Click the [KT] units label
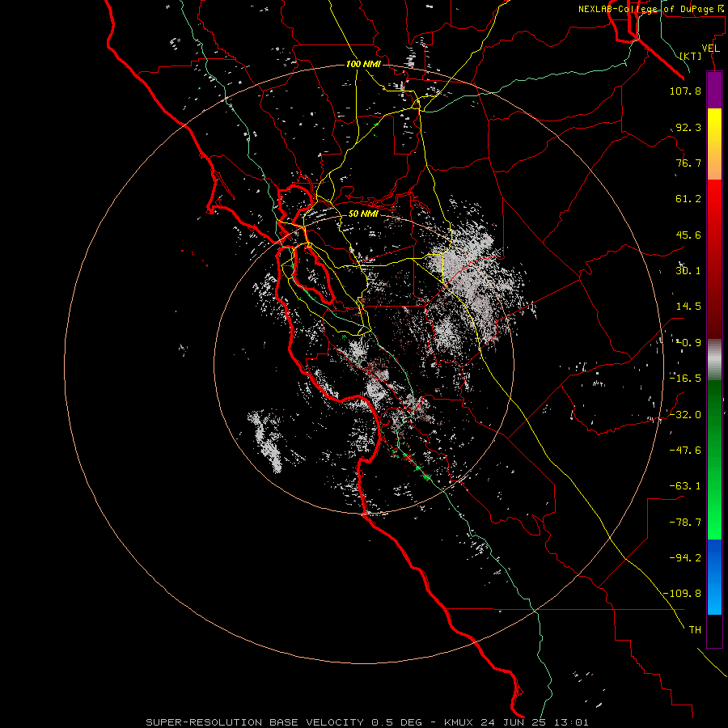Image resolution: width=728 pixels, height=728 pixels. tap(691, 56)
